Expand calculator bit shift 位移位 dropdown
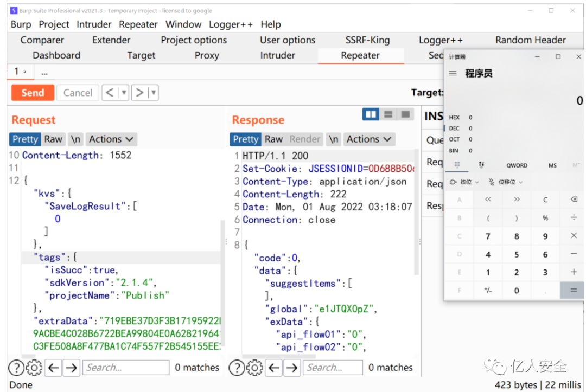 [x=505, y=182]
